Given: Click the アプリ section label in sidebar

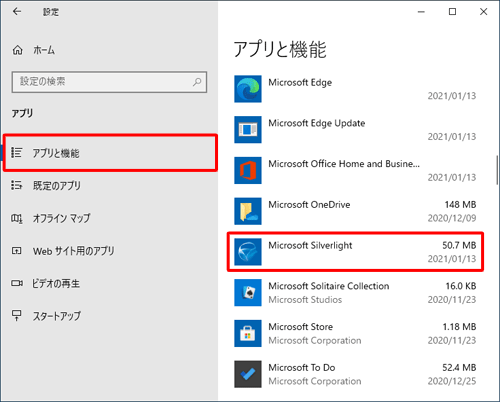Looking at the screenshot, I should point(22,113).
